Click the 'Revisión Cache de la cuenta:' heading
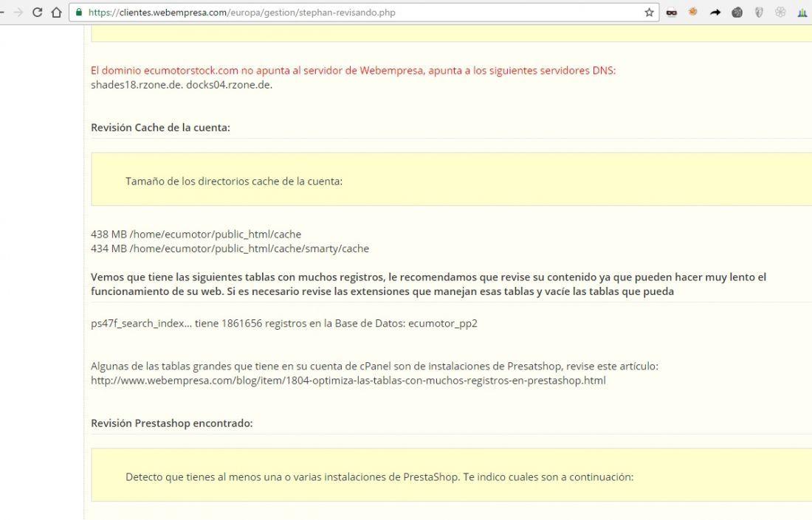This screenshot has width=812, height=520. [x=160, y=128]
